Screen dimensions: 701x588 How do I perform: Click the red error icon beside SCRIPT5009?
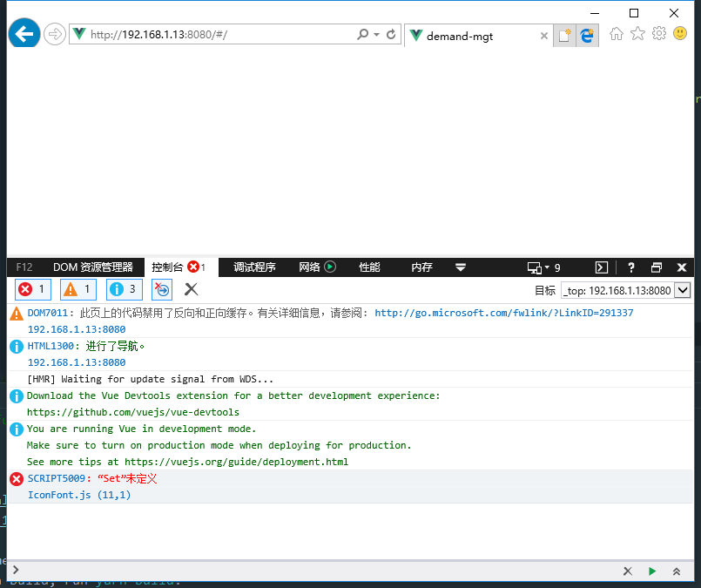pyautogui.click(x=17, y=479)
